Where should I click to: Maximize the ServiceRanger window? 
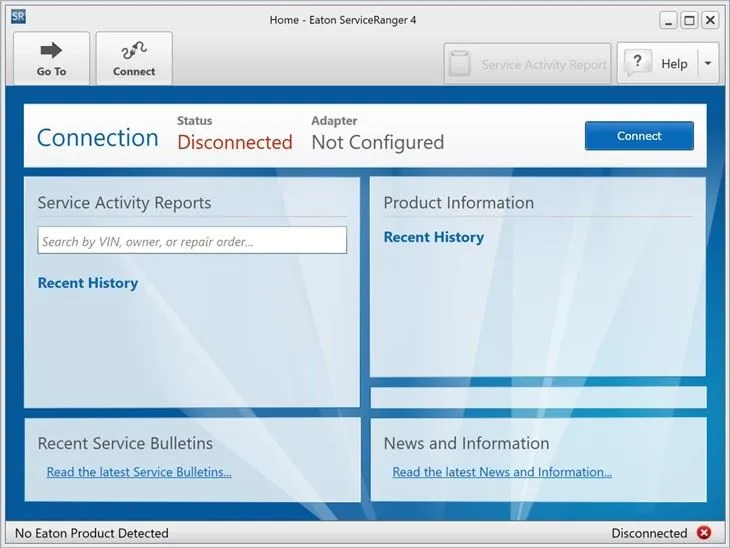coord(689,20)
